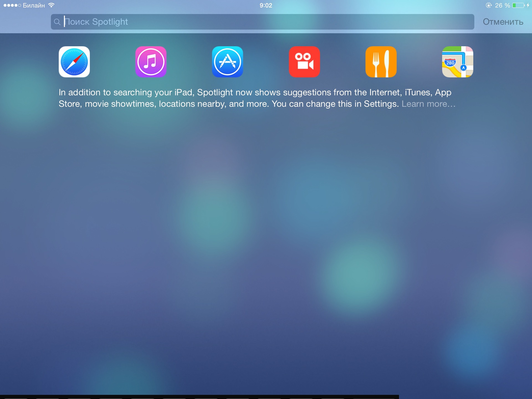532x399 pixels.
Task: Open Safari from the Spotlight suggestions
Action: click(74, 62)
